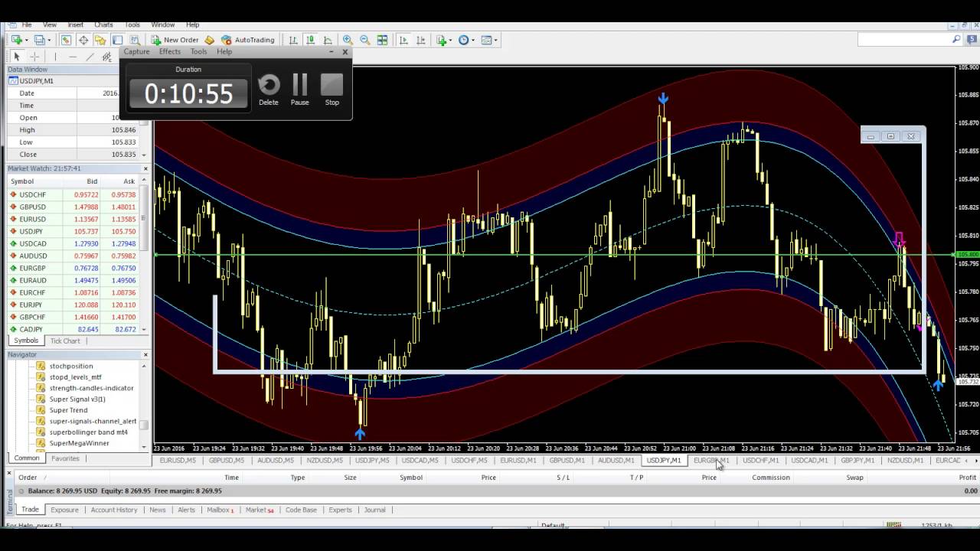
Task: Switch chart to candlesticks icon
Action: 310,40
